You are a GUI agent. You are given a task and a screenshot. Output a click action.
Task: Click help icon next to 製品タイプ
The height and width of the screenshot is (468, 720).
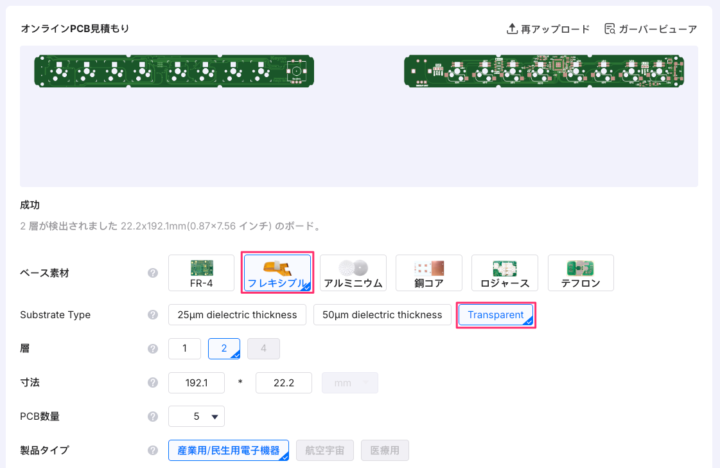(x=153, y=450)
